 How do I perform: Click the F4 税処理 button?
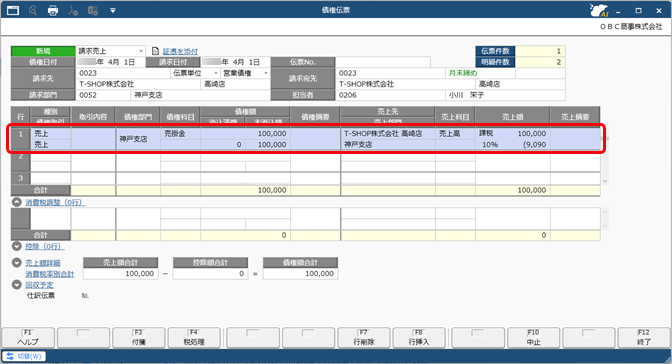click(194, 337)
